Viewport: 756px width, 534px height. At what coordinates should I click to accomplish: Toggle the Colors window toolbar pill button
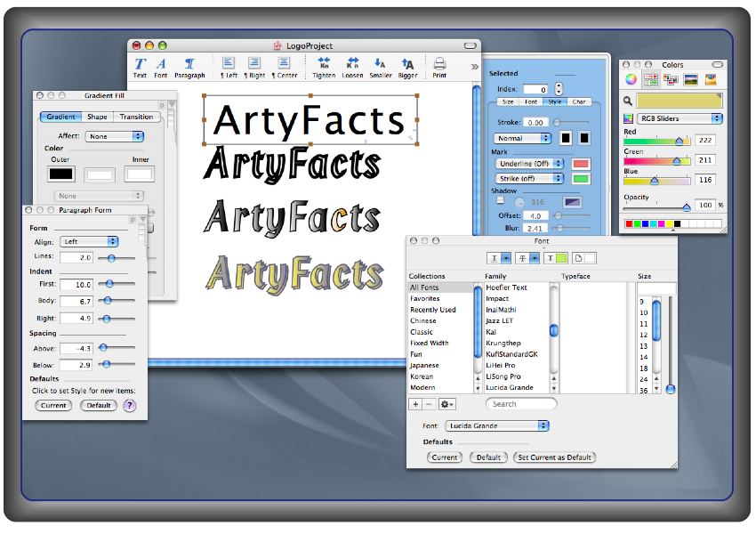coord(718,64)
